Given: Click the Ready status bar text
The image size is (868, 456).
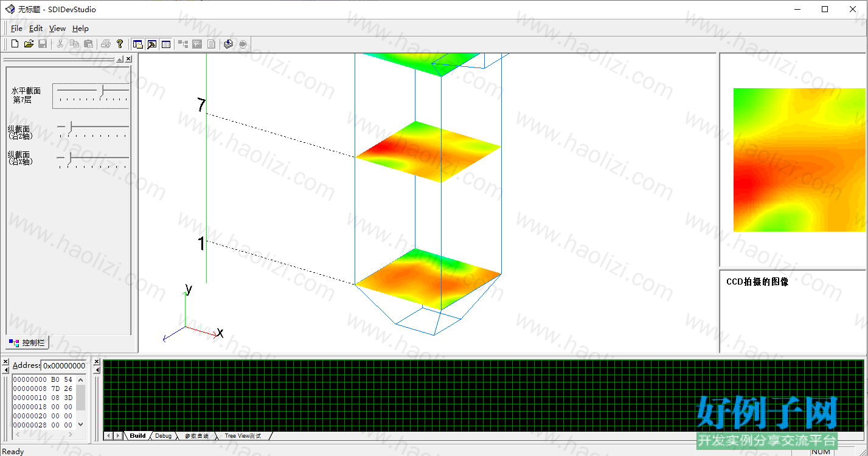Looking at the screenshot, I should [x=13, y=451].
